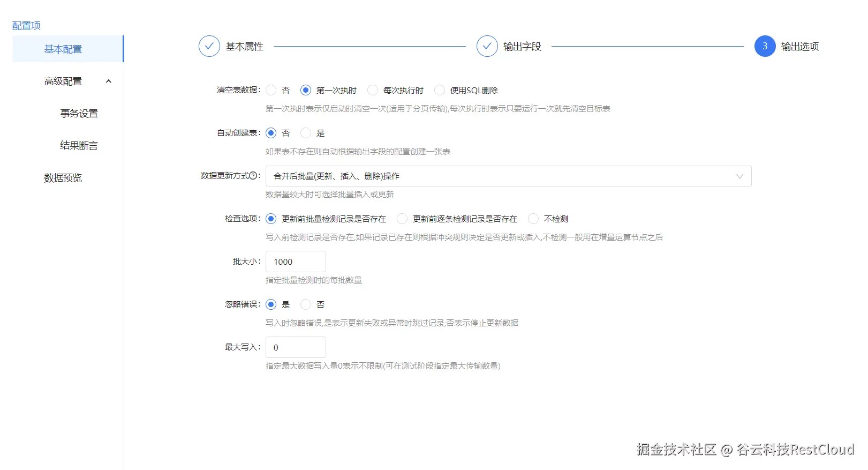The height and width of the screenshot is (470, 868).
Task: Click the 输出字段 step checkmark icon
Action: coord(487,47)
